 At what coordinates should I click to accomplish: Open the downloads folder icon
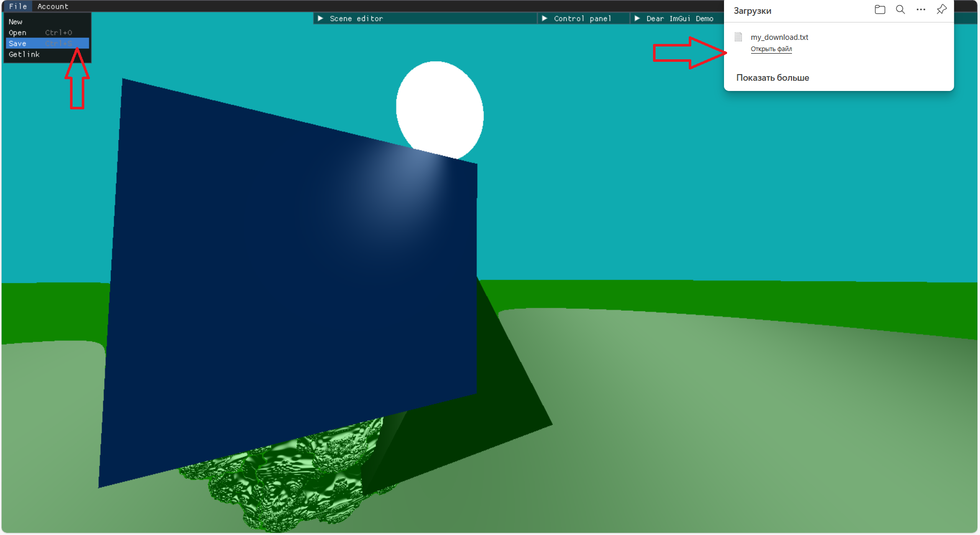pyautogui.click(x=879, y=10)
